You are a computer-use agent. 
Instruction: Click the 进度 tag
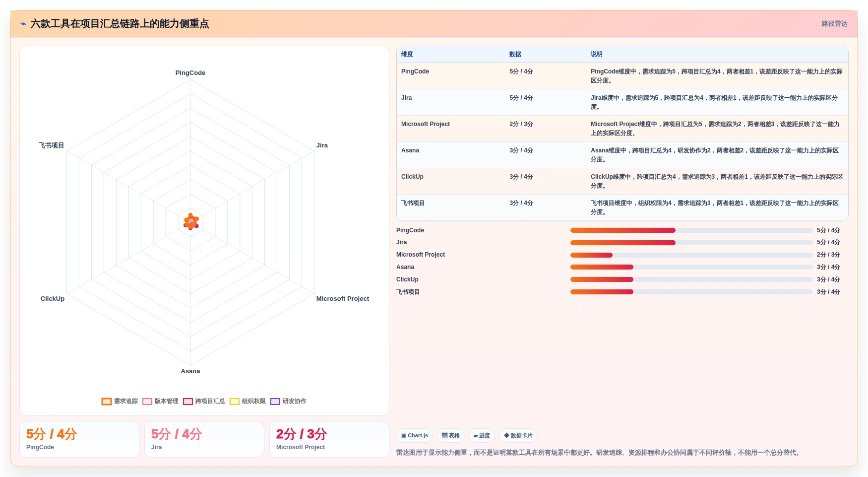tap(482, 436)
